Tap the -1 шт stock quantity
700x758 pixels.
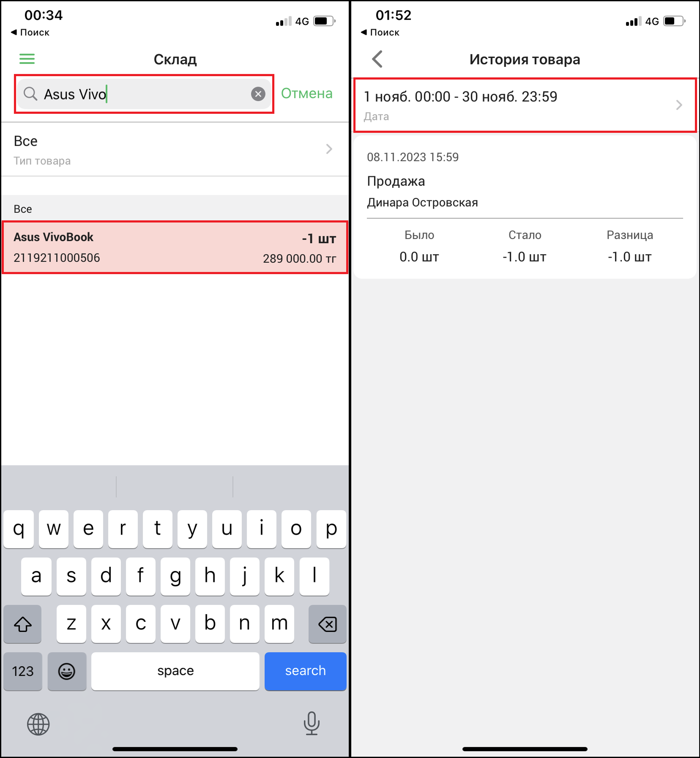coord(319,239)
